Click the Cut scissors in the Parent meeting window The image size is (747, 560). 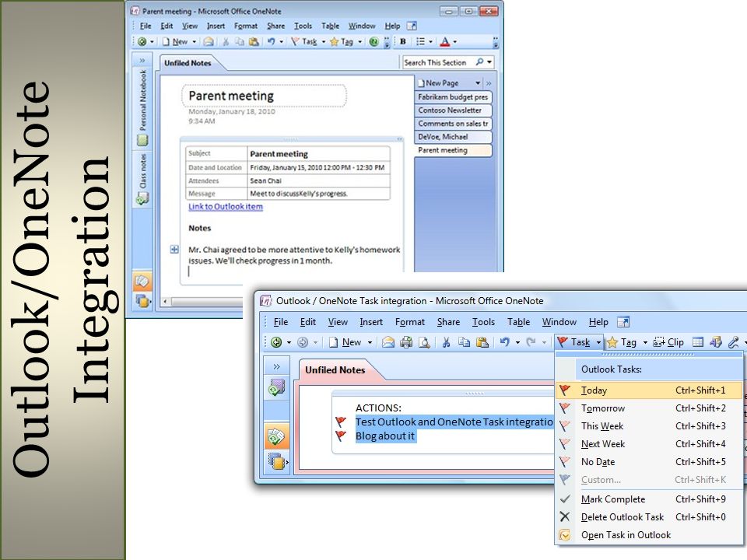[226, 42]
